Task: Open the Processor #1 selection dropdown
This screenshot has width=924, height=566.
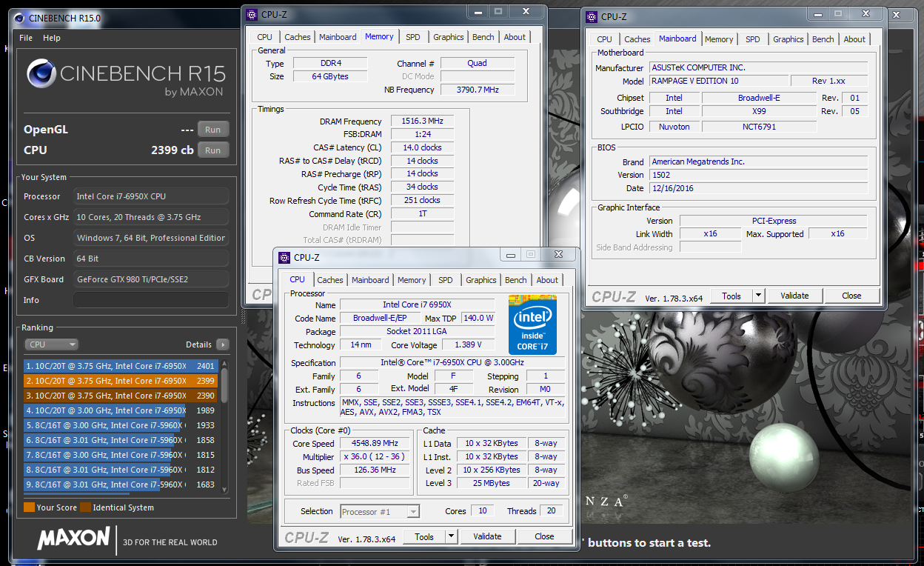Action: 380,511
